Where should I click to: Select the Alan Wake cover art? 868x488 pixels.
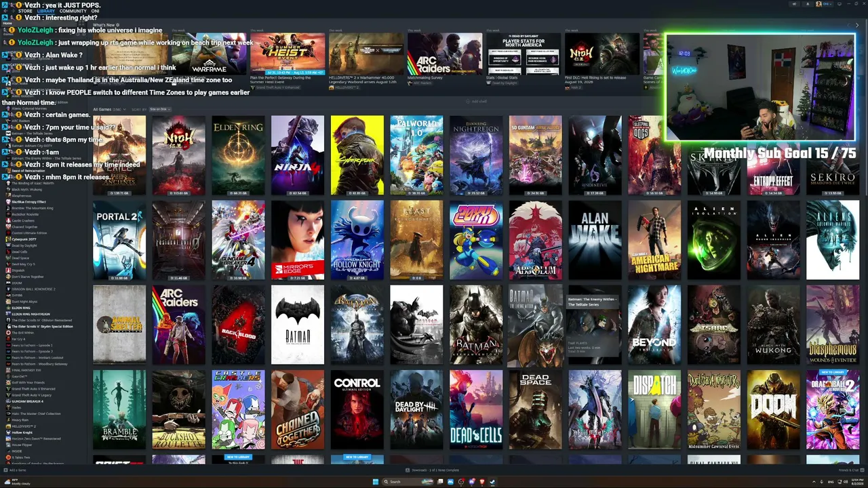pos(595,240)
